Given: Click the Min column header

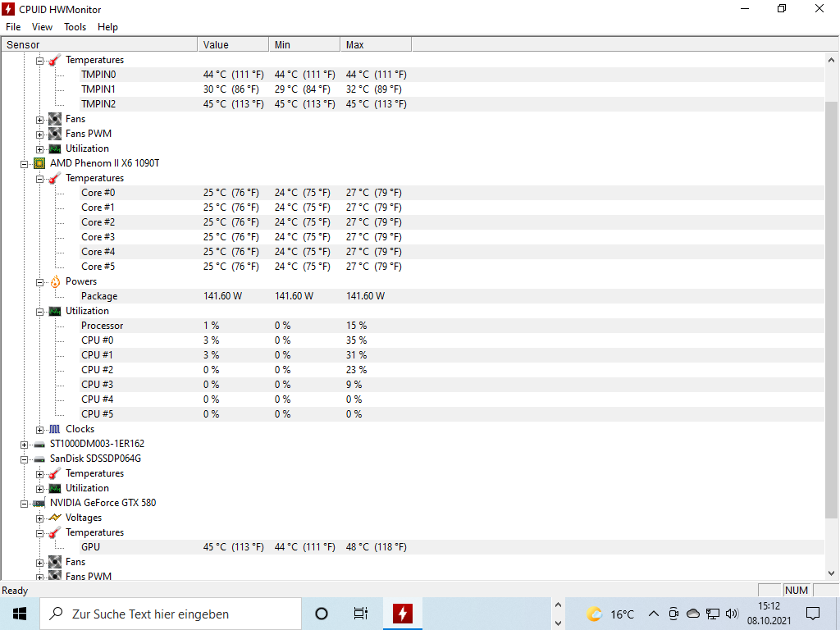Looking at the screenshot, I should (x=304, y=44).
